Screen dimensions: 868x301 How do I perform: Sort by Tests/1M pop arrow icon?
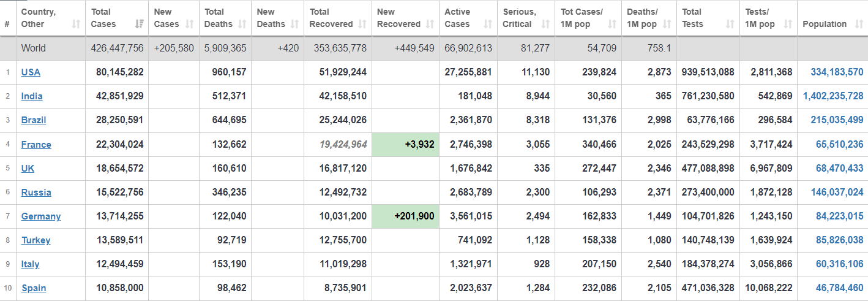pos(787,24)
